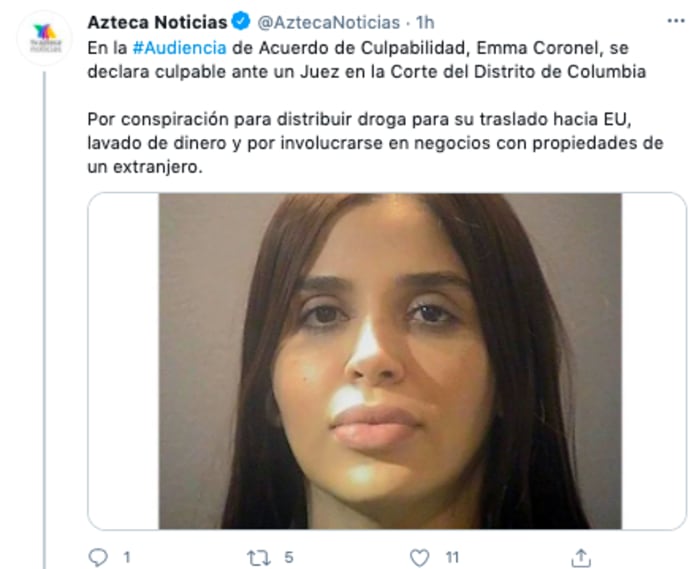Open the share upload arrow icon
The image size is (700, 569).
(581, 557)
